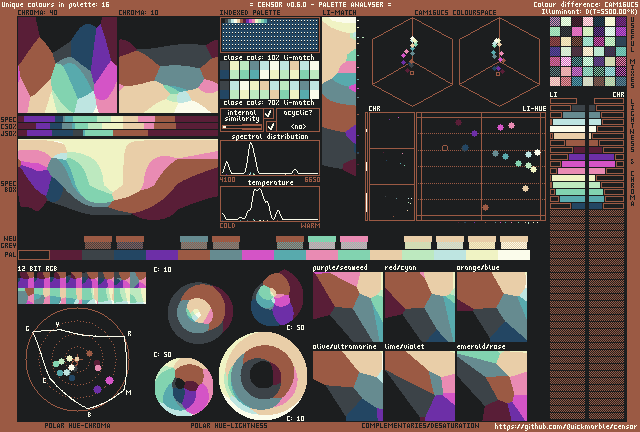Click the CENSOR v0.6.0 PALETTE ANALYSER title
Screen dimensions: 640x432
pyautogui.click(x=319, y=4)
